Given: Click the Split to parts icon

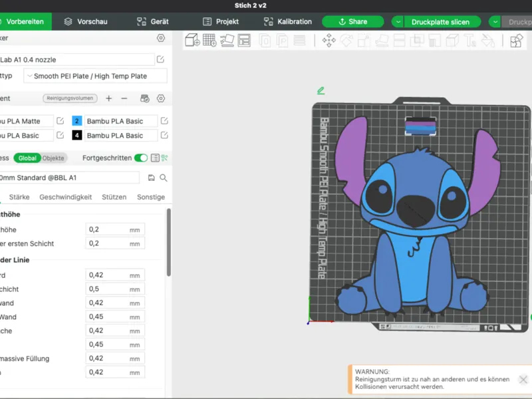Looking at the screenshot, I should tap(282, 41).
